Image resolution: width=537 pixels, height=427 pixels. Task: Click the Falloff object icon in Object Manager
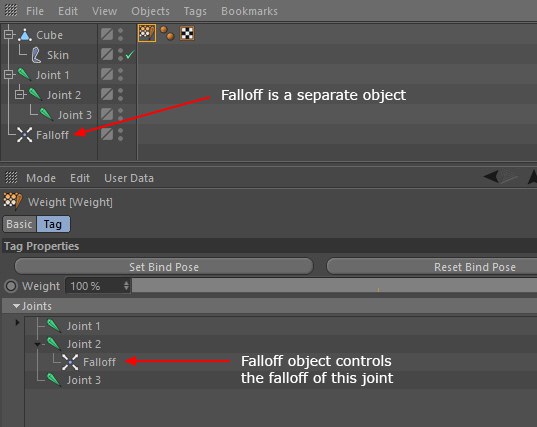(24, 135)
